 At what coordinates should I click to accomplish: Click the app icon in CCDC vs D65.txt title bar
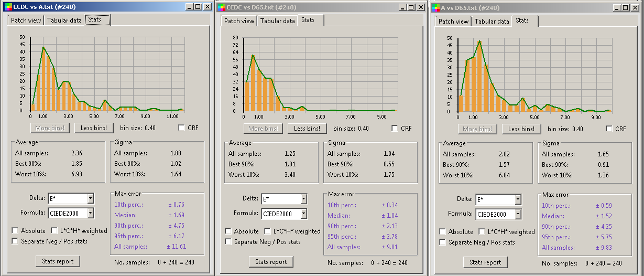[x=222, y=7]
